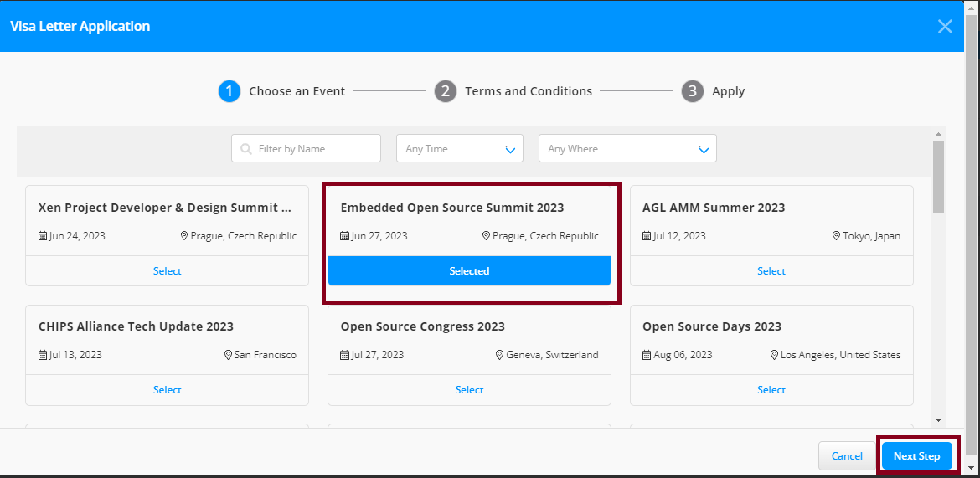Select the AGL AMM Summer 2023 event
Screen dimensions: 980x478
[771, 271]
